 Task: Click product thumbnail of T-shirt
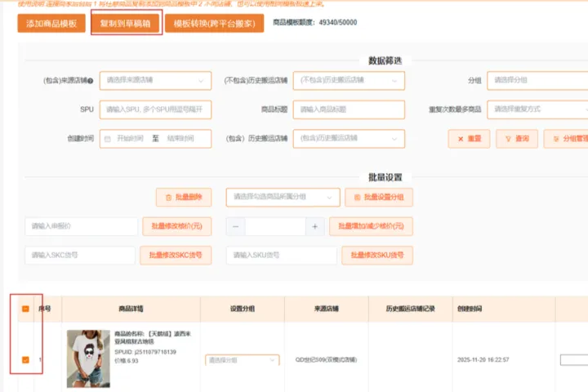click(88, 359)
